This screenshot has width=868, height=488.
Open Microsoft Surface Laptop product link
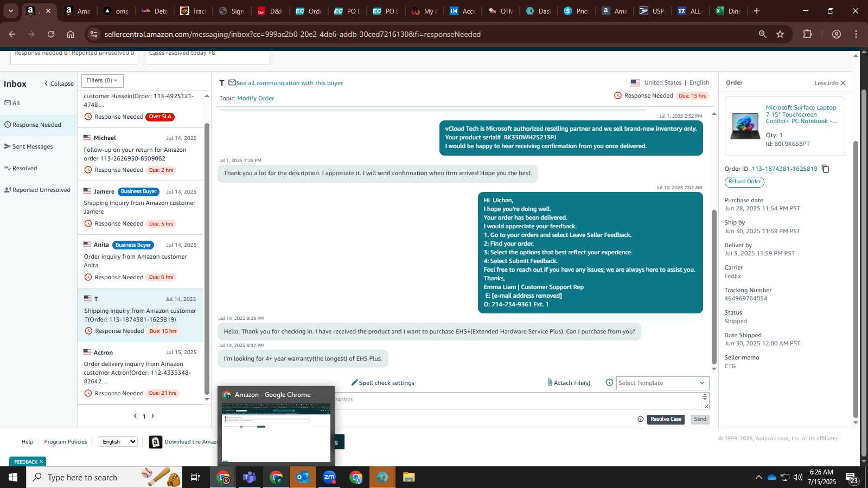802,114
